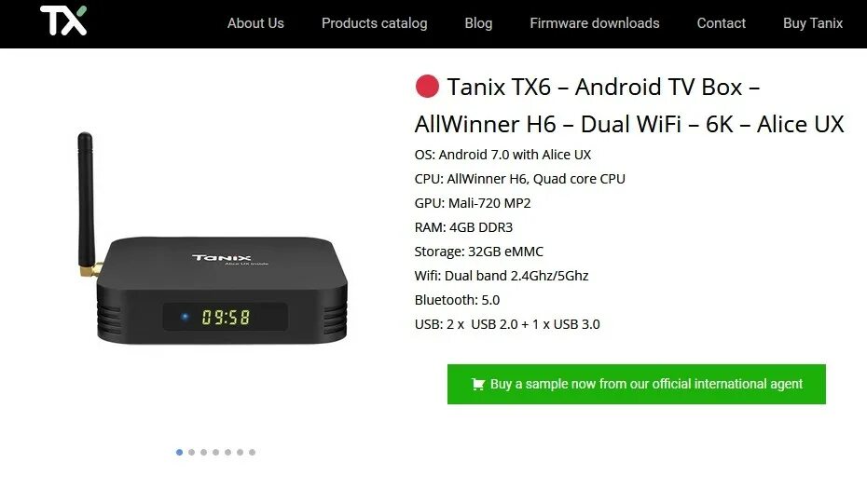Select the third carousel dot
This screenshot has width=867, height=504.
point(203,452)
